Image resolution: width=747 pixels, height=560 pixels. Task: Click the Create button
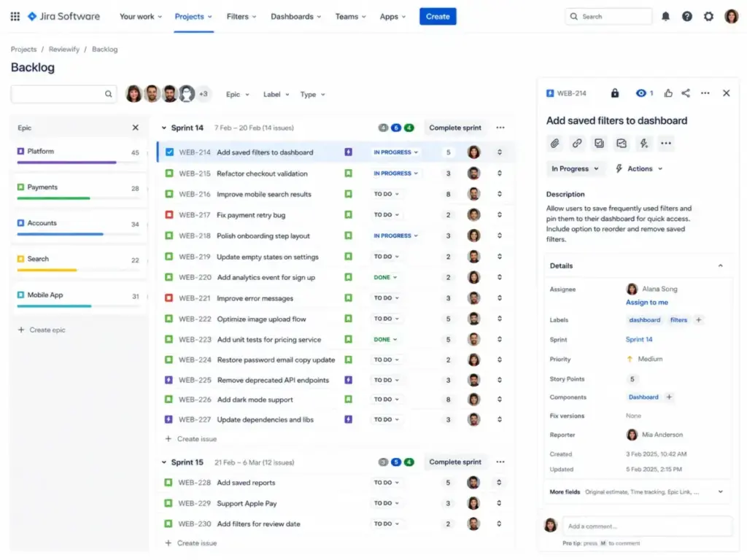[438, 16]
